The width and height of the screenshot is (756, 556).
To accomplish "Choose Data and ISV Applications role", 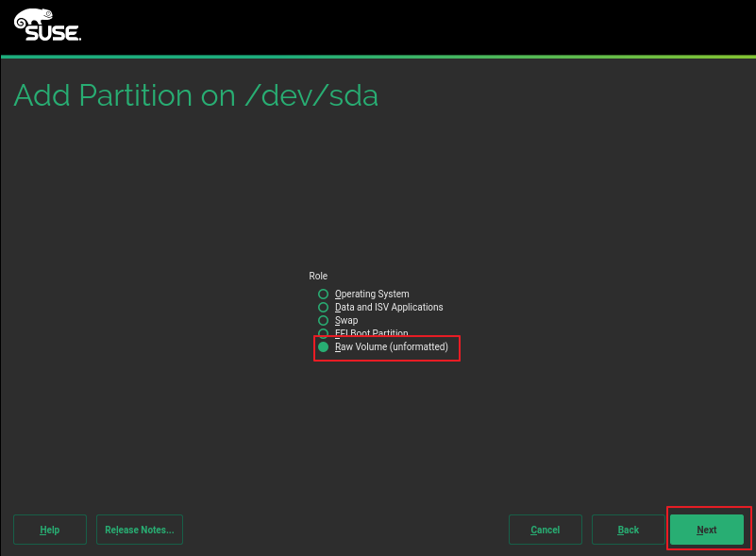I will pyautogui.click(x=380, y=307).
